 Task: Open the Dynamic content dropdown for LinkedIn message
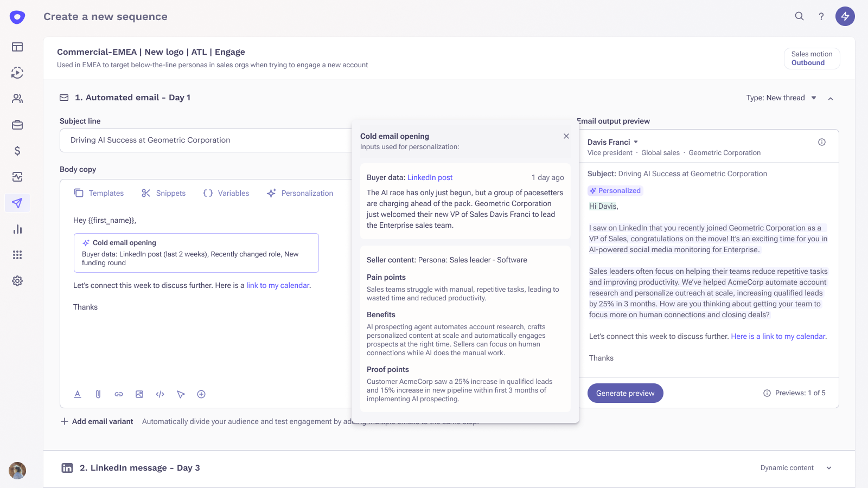pos(795,467)
